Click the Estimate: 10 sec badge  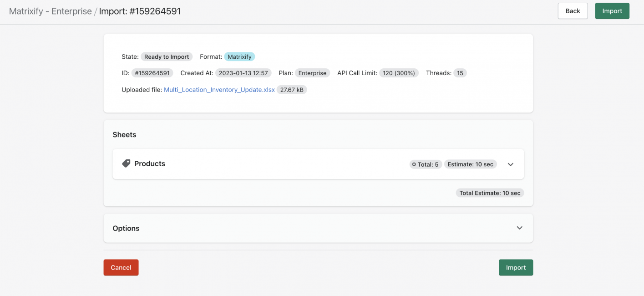470,164
